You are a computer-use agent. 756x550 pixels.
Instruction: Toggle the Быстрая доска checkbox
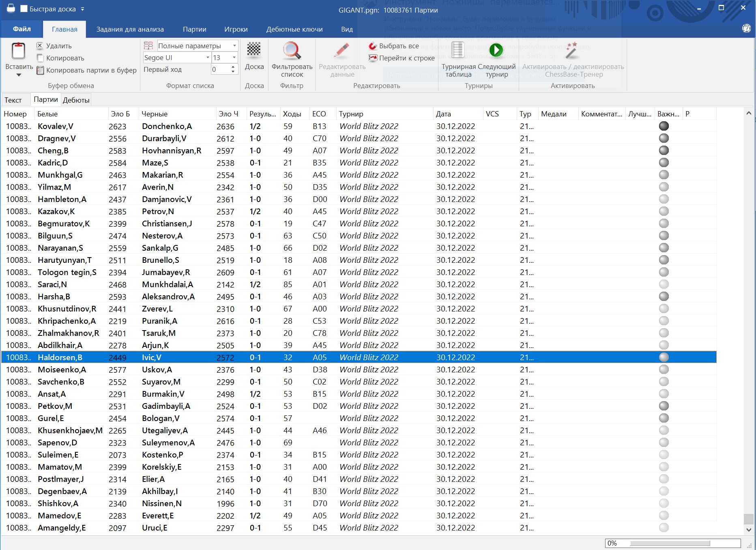click(24, 9)
